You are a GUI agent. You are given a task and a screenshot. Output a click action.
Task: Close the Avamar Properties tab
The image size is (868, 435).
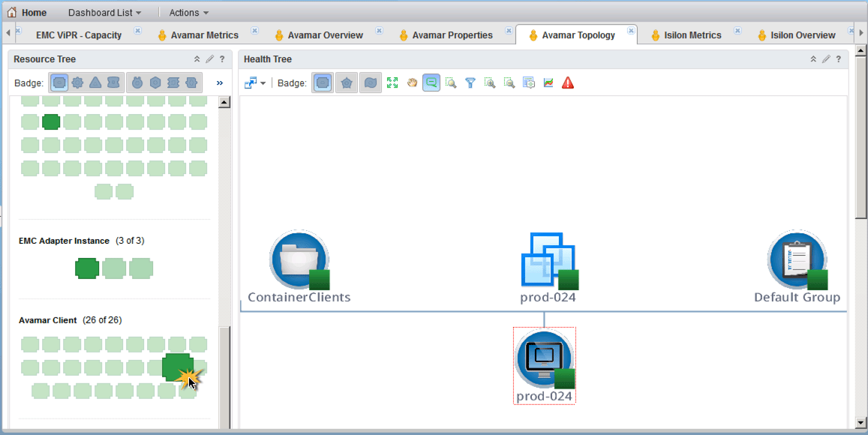pos(509,31)
